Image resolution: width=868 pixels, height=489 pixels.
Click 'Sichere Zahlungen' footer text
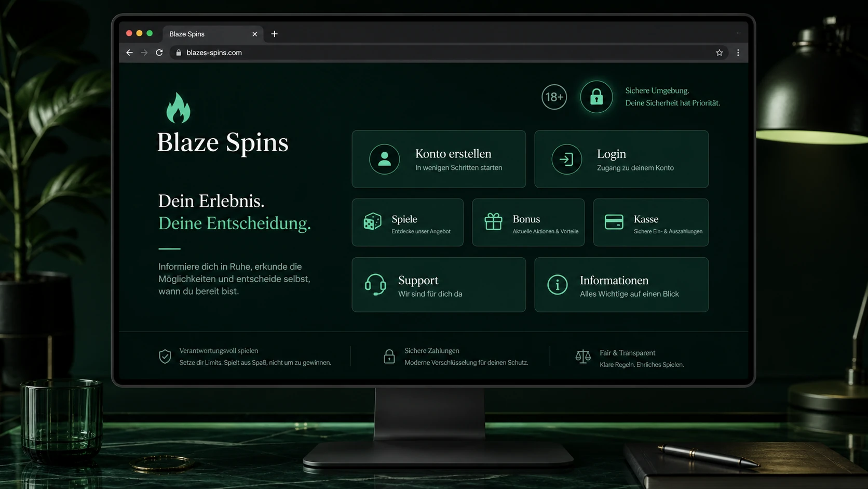coord(432,351)
